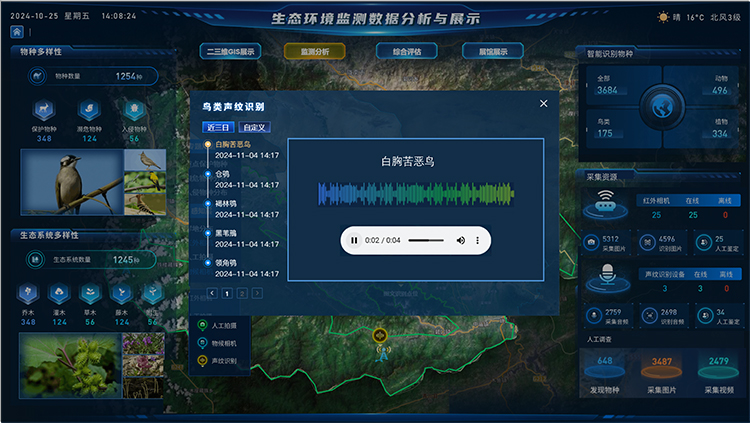Select the 近三日 time filter

pyautogui.click(x=218, y=127)
